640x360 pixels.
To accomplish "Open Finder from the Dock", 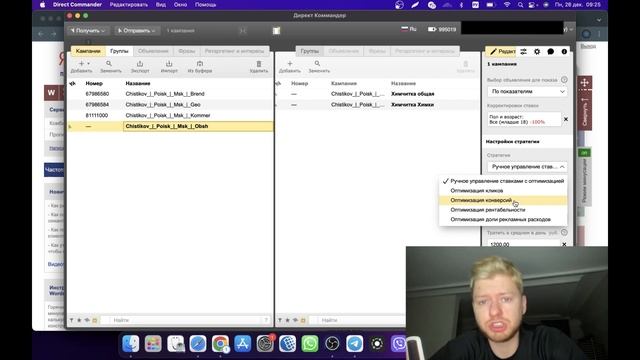I will [x=131, y=344].
